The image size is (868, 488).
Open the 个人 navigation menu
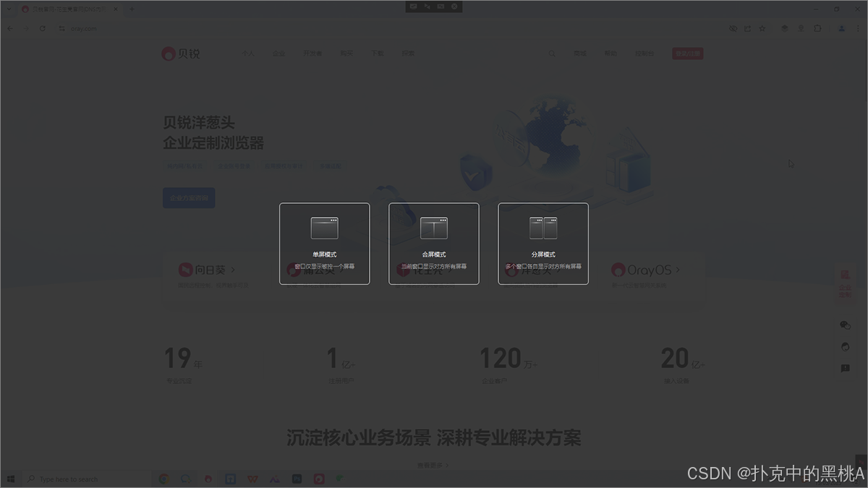coord(248,53)
